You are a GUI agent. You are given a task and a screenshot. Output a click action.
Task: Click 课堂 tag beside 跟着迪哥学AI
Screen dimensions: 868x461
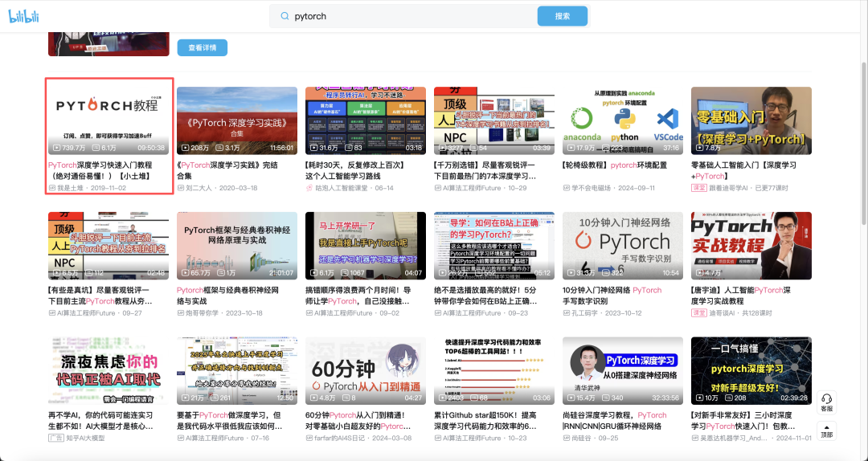(x=698, y=188)
